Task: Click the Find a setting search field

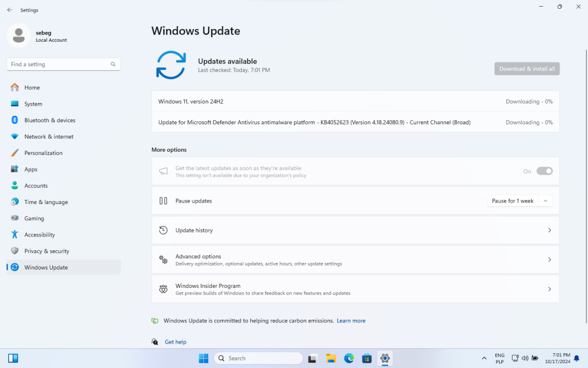Action: 63,64
